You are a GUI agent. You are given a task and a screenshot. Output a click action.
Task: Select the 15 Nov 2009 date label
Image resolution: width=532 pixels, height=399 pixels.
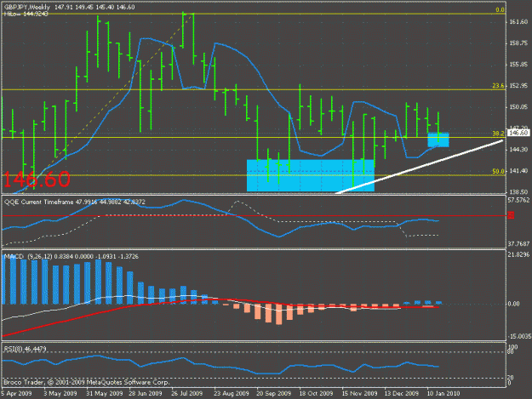coord(359,394)
